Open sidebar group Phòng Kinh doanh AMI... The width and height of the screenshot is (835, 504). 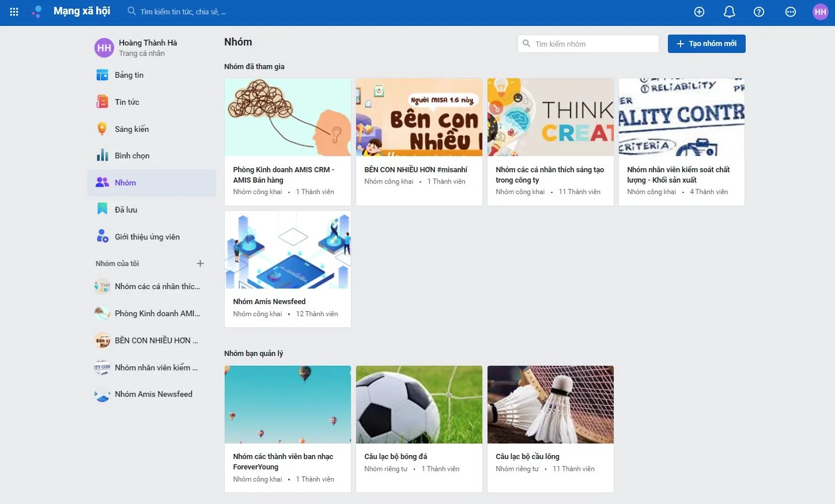152,313
